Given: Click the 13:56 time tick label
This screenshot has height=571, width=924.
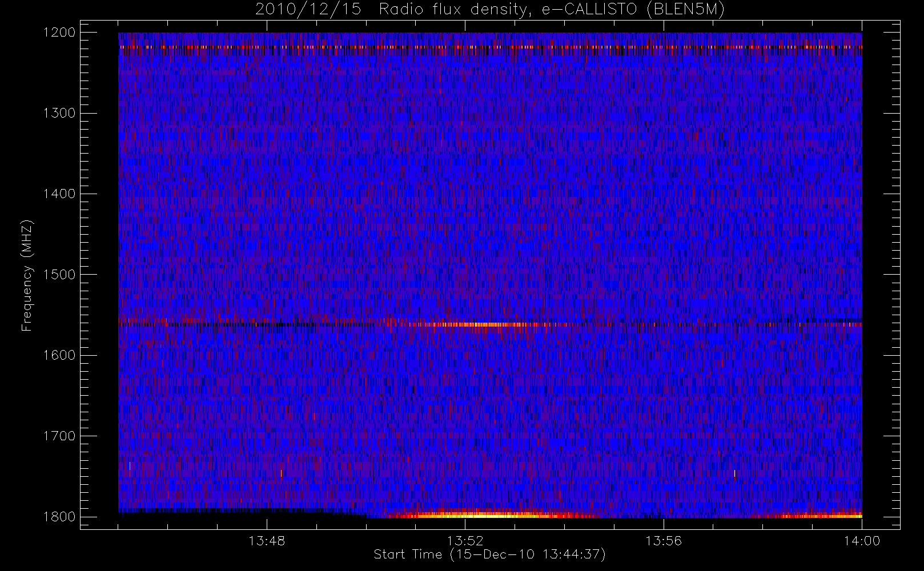Looking at the screenshot, I should pyautogui.click(x=664, y=541).
